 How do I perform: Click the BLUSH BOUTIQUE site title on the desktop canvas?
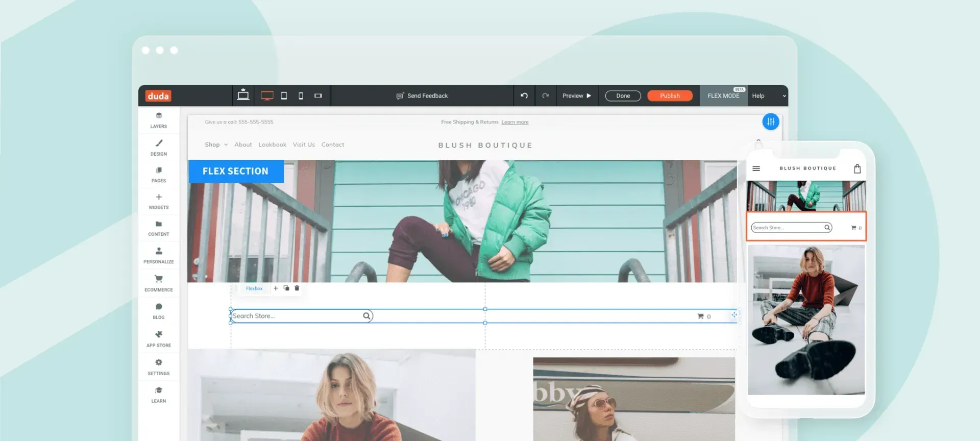tap(485, 145)
